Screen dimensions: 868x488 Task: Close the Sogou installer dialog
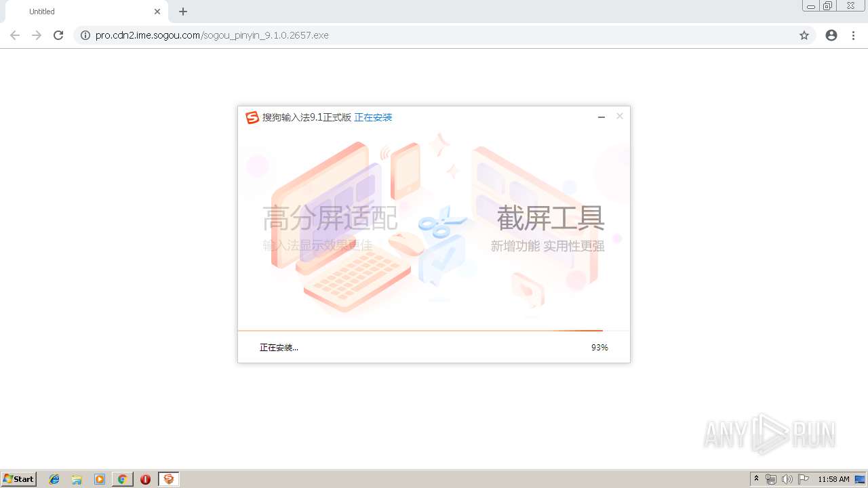pyautogui.click(x=619, y=117)
